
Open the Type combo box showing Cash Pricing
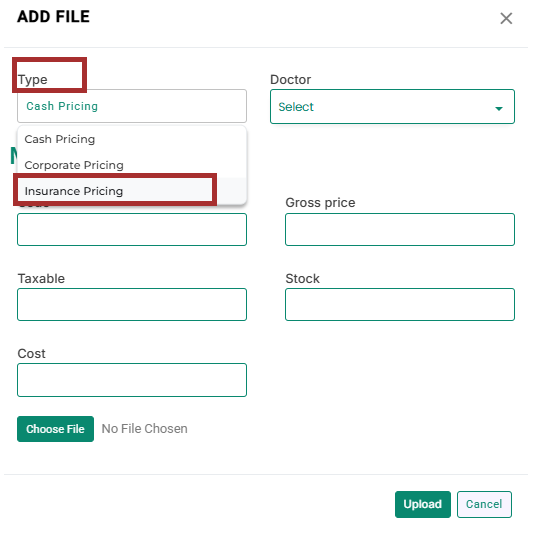132,106
